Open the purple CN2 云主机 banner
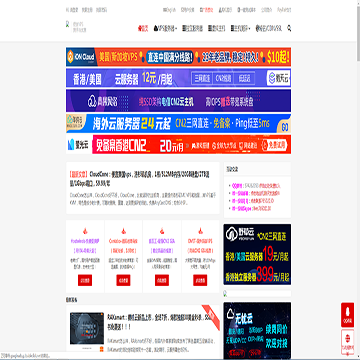 pos(178,101)
